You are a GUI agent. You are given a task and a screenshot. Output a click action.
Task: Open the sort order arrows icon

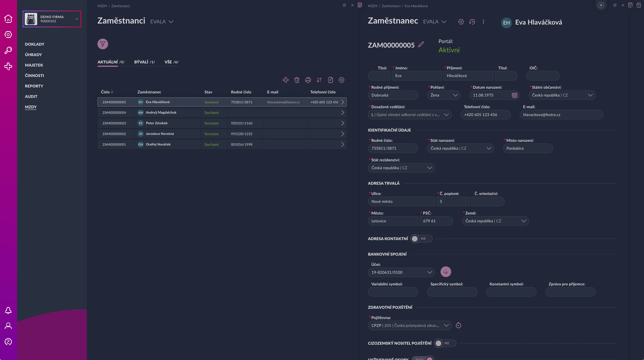(x=319, y=80)
